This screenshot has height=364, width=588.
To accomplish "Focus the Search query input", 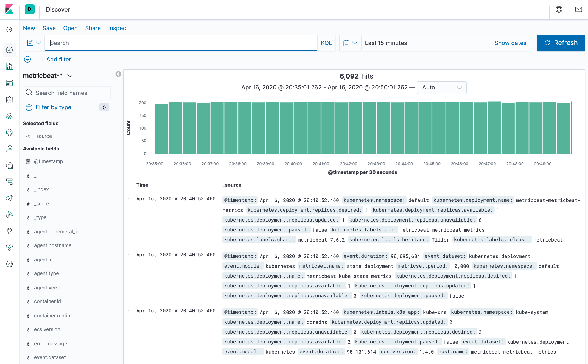I will pyautogui.click(x=181, y=43).
